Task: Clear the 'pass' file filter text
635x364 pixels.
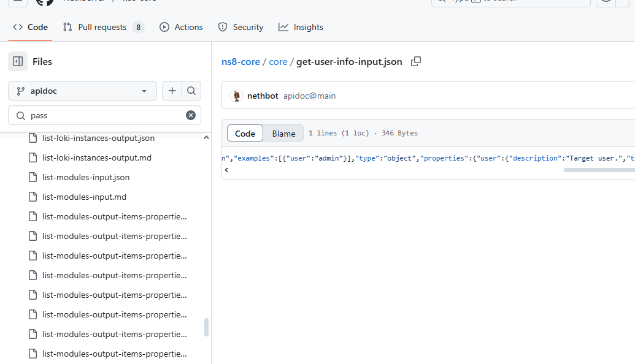Action: (x=191, y=115)
